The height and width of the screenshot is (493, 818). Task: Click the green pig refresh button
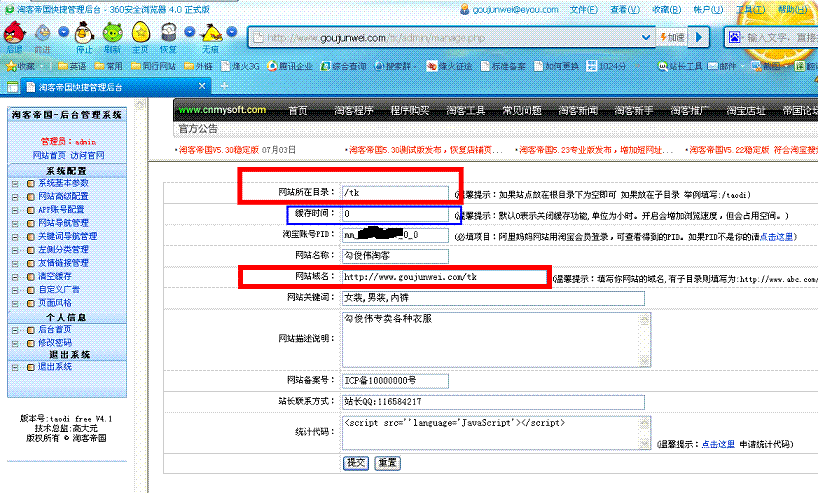[112, 33]
